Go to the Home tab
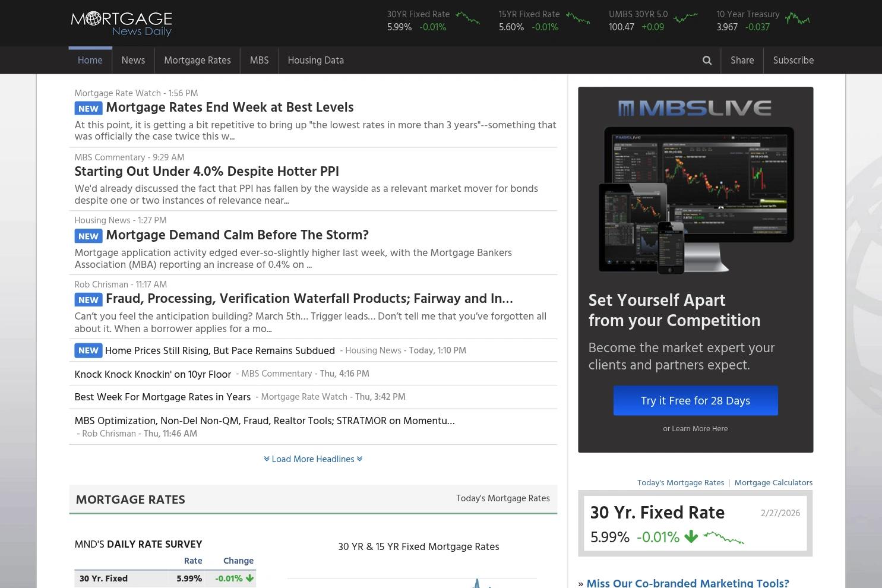Viewport: 882px width, 588px height. (90, 60)
